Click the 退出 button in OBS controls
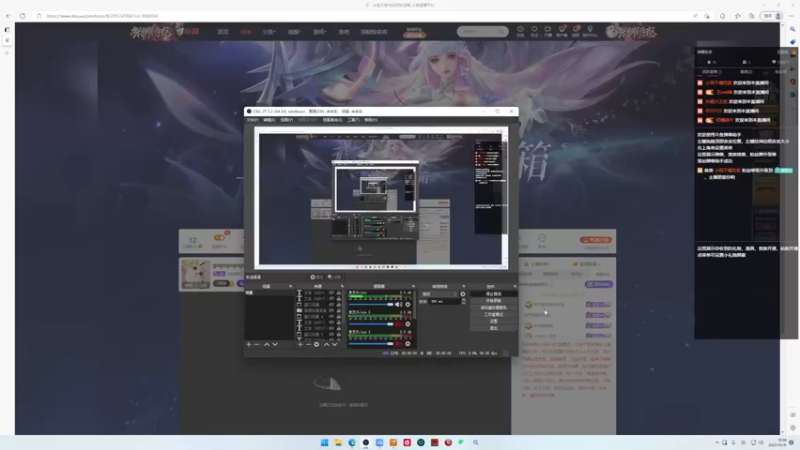 493,328
